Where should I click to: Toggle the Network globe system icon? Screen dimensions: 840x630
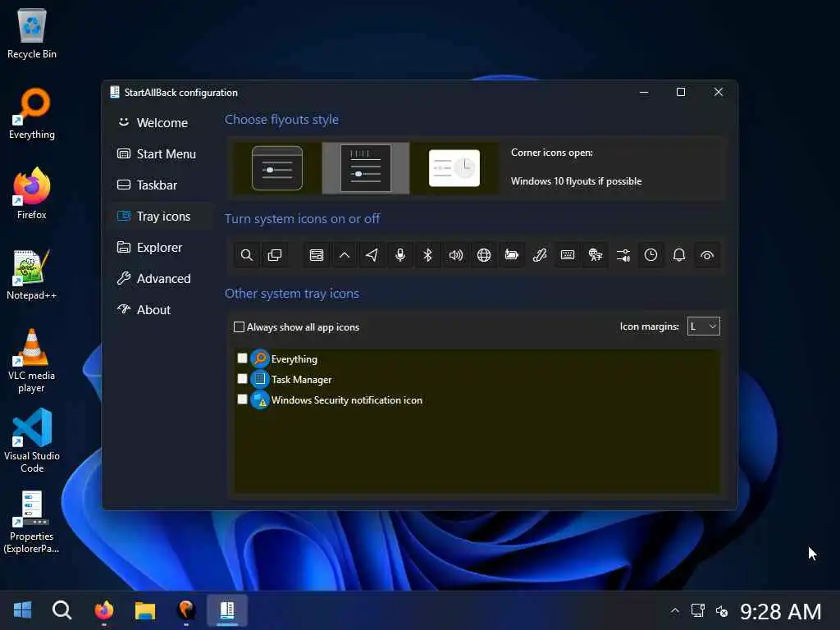(484, 255)
